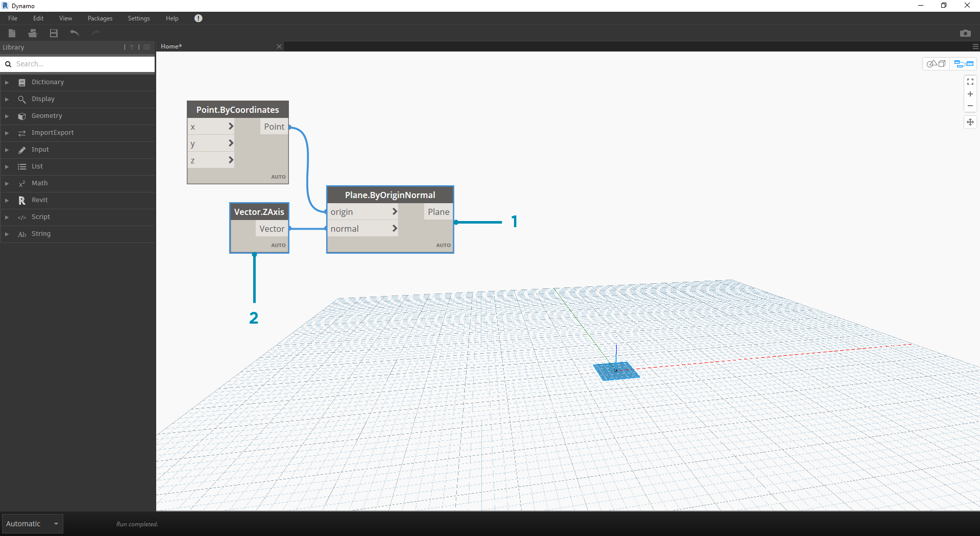Select the pan mode icon
980x536 pixels.
point(970,122)
